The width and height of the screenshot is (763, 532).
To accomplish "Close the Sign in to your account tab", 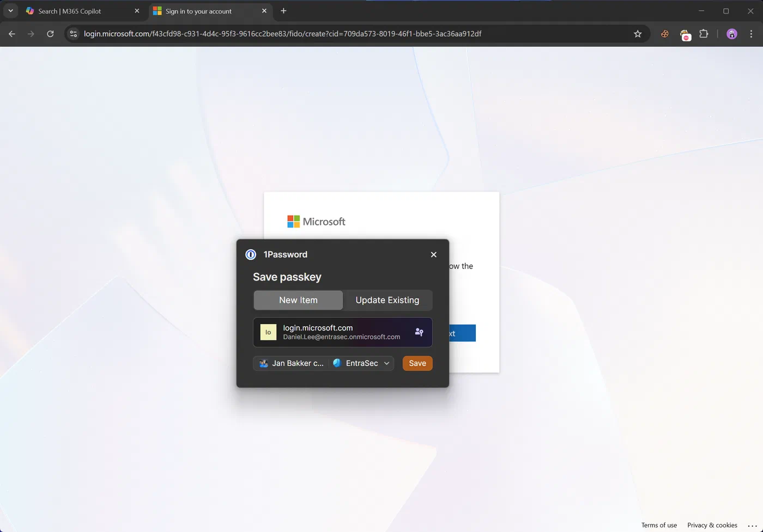I will (x=264, y=11).
